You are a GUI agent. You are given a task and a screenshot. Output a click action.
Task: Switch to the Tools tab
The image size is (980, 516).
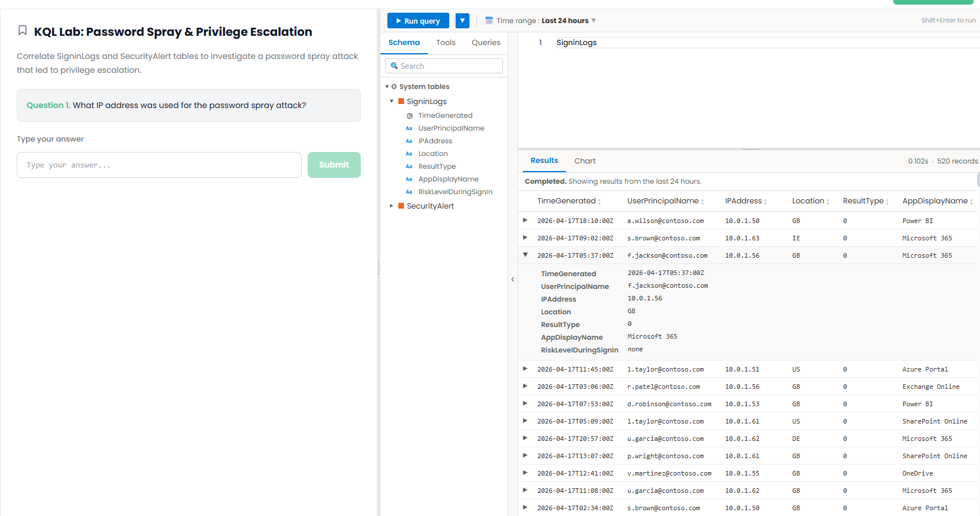click(x=446, y=43)
